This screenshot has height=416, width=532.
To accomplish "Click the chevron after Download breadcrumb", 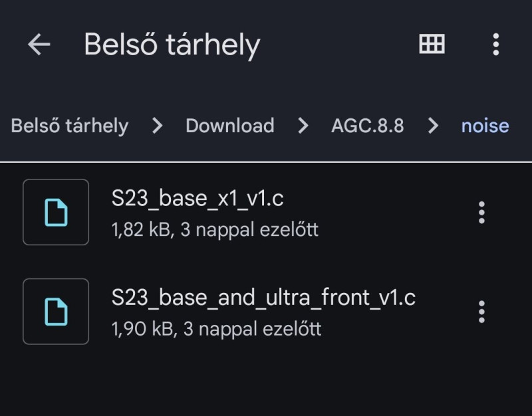I will click(303, 126).
